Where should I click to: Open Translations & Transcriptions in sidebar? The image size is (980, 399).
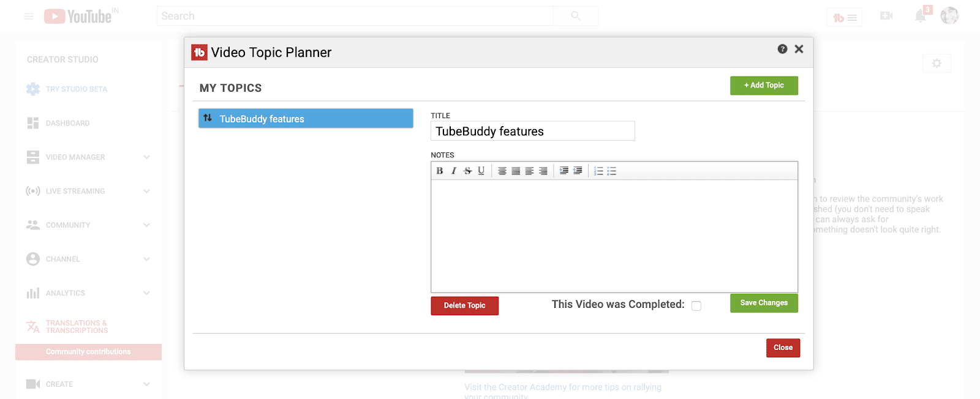(x=77, y=327)
